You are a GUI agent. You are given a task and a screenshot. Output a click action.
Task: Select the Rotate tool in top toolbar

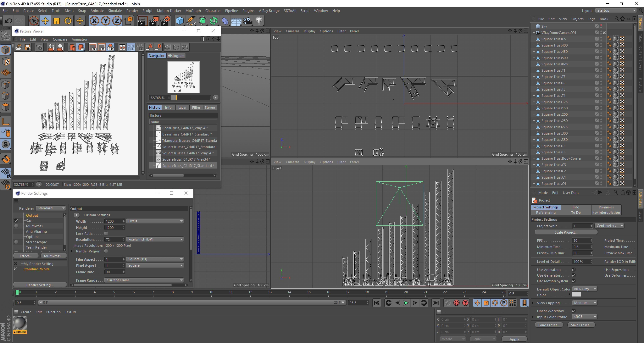68,21
